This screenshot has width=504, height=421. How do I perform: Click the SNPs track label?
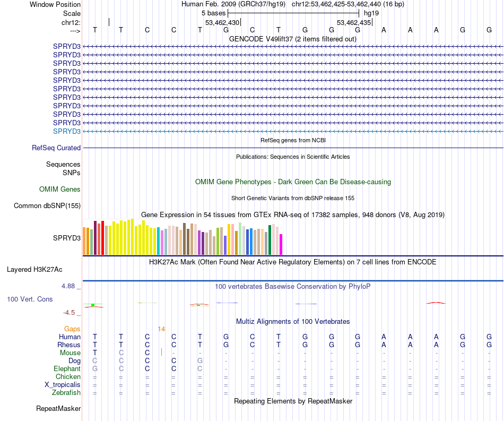72,173
